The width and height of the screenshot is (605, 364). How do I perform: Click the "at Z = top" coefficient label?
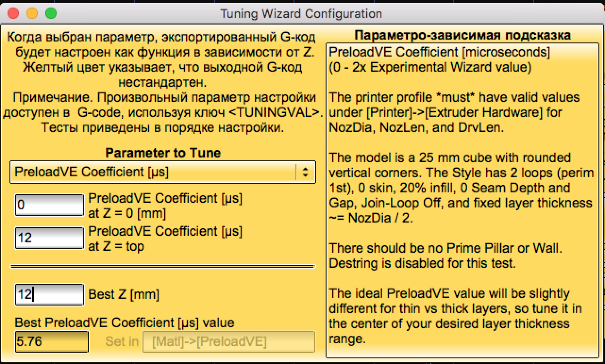coord(165,239)
